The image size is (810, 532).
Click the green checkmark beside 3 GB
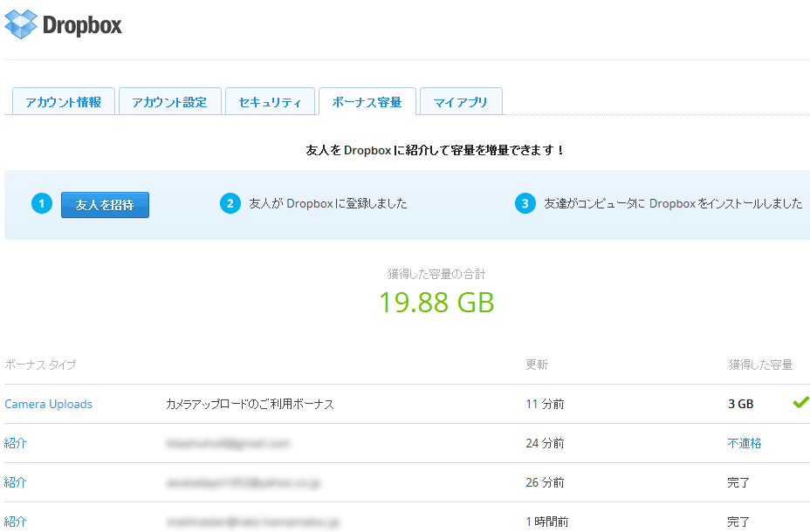pos(801,402)
